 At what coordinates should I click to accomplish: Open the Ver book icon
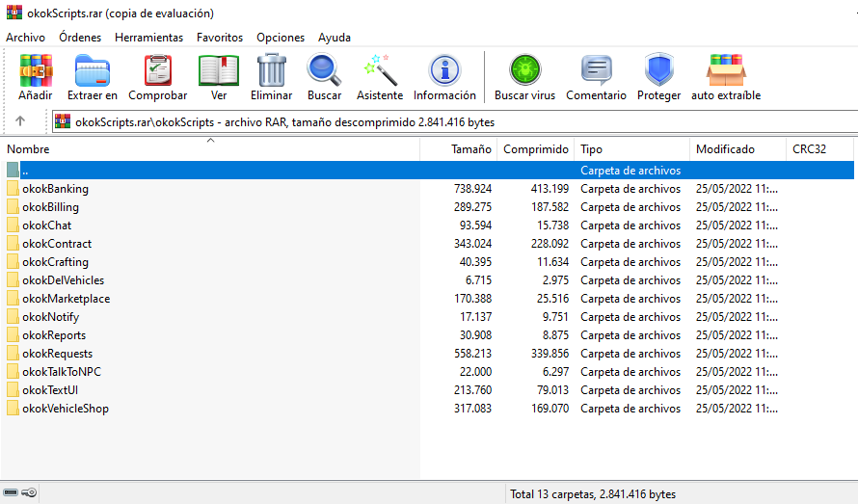218,70
